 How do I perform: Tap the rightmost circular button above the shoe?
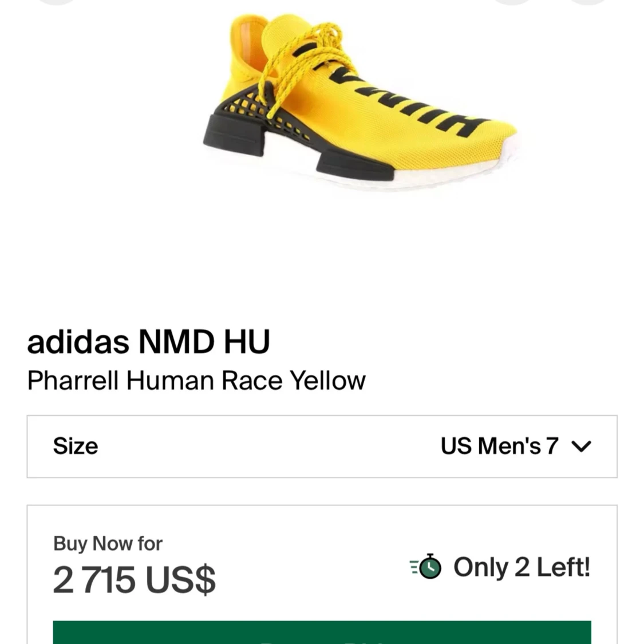[x=588, y=2]
